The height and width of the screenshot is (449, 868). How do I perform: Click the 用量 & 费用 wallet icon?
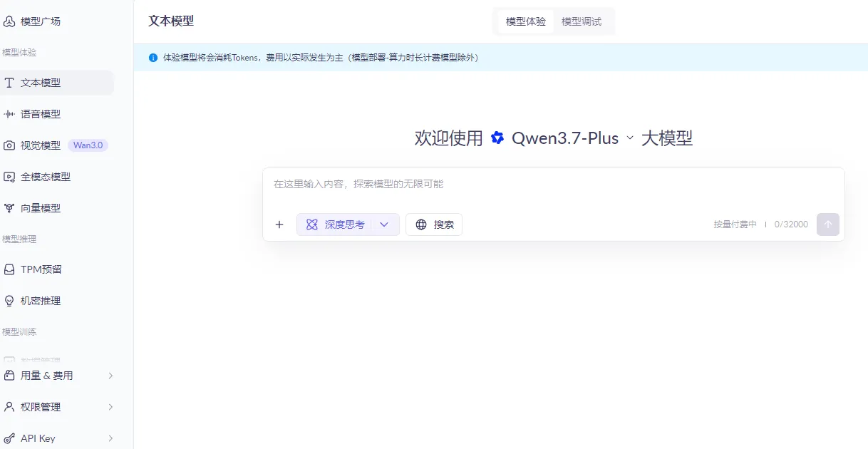(x=9, y=376)
